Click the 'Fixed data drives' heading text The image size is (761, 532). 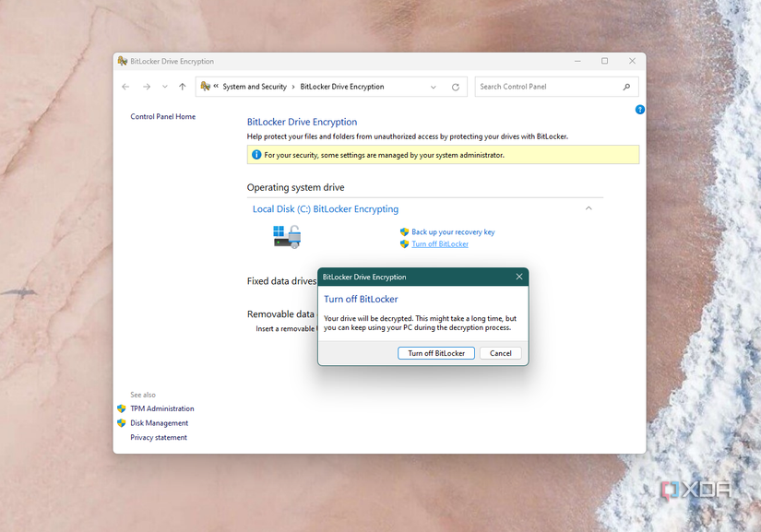[x=281, y=281]
